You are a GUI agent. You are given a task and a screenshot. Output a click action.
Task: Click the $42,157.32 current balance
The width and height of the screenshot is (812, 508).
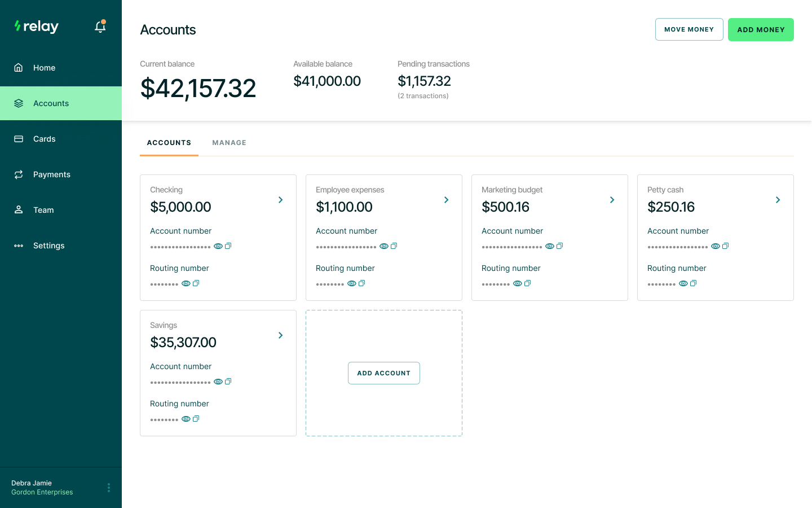(x=198, y=89)
